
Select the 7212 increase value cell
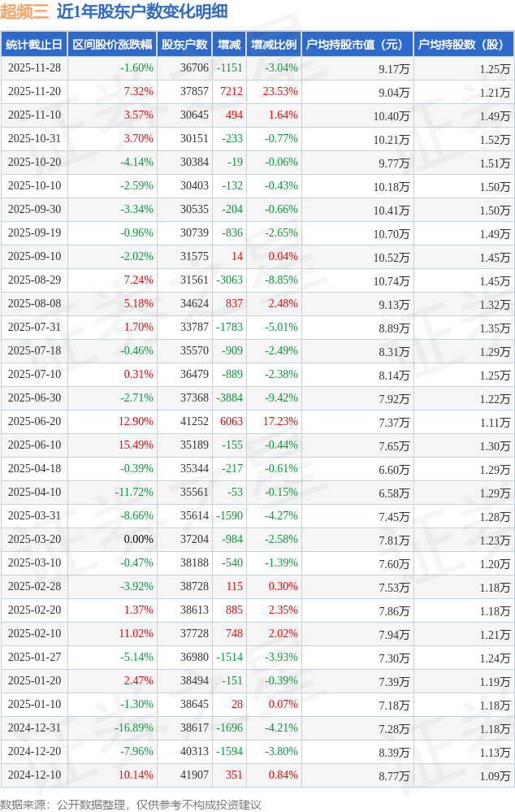tap(232, 92)
